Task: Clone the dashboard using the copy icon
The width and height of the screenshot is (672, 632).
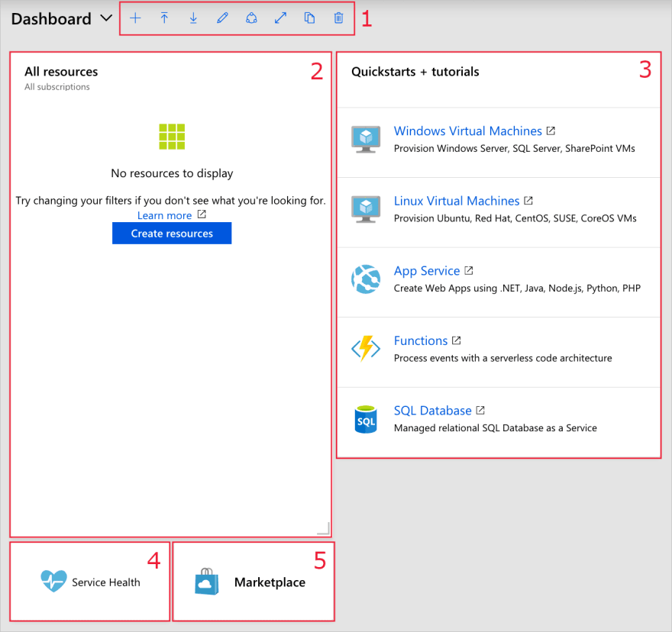Action: click(309, 18)
